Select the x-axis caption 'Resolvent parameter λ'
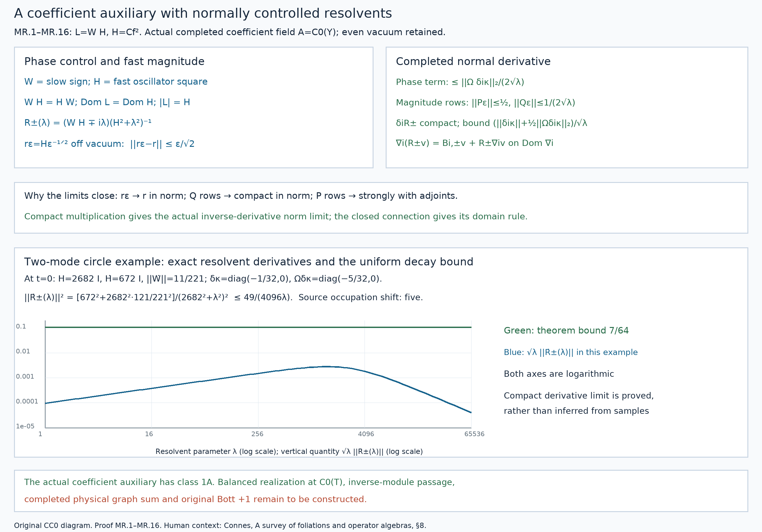The width and height of the screenshot is (762, 532). coord(289,451)
